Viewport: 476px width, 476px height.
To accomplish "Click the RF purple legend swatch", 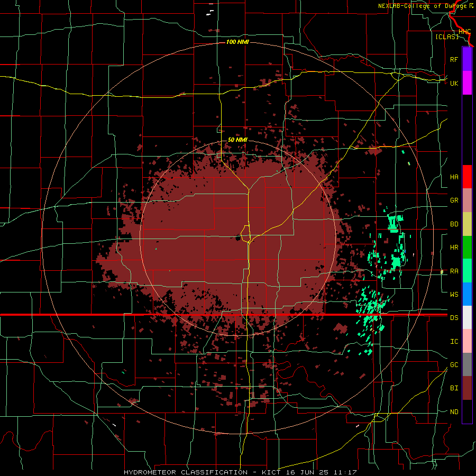I will 467,59.
